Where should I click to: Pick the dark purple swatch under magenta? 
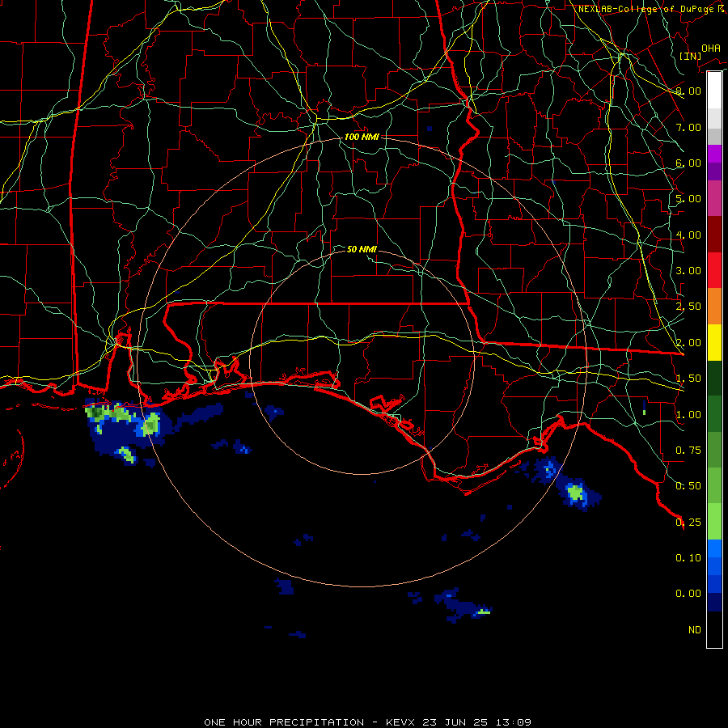[x=714, y=171]
